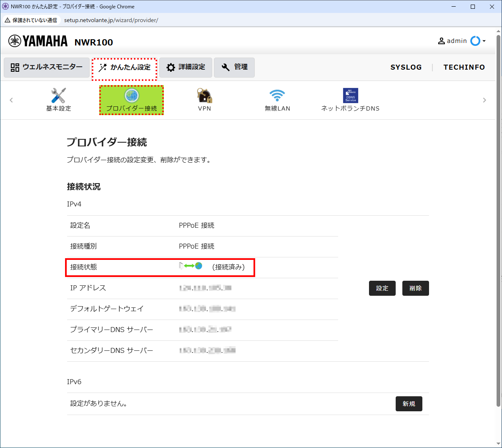Expand the feature carousel with right chevron
Screen dimensions: 502x448
(x=484, y=100)
